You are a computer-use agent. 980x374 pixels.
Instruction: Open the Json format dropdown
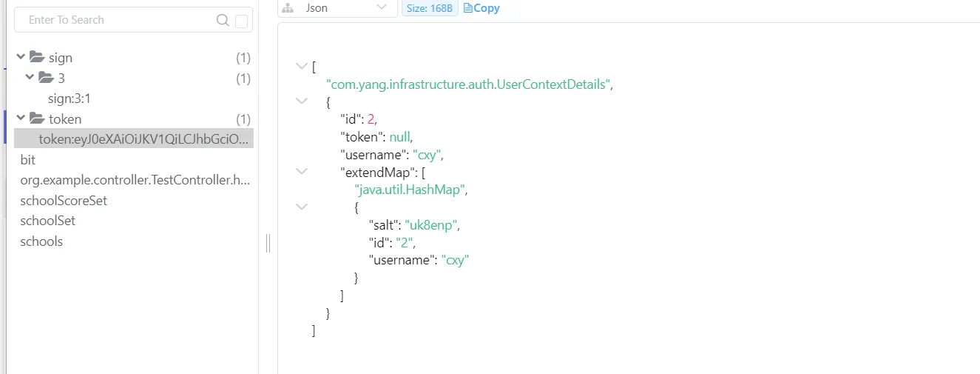tap(337, 8)
